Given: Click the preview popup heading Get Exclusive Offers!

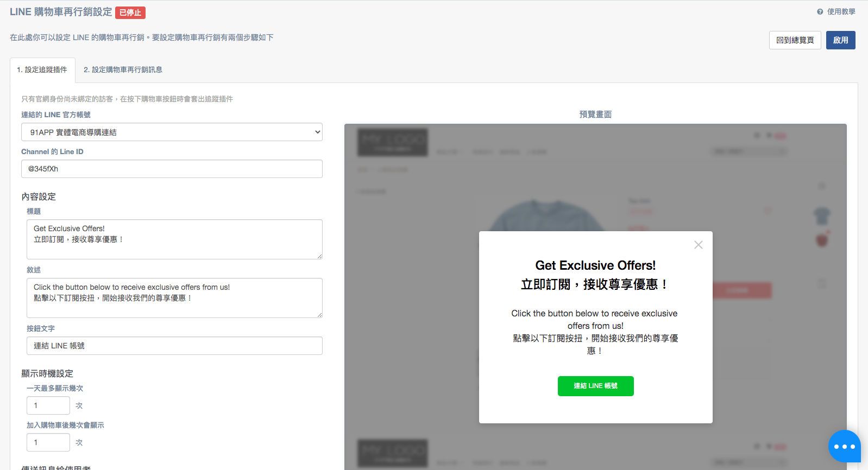Looking at the screenshot, I should coord(595,265).
